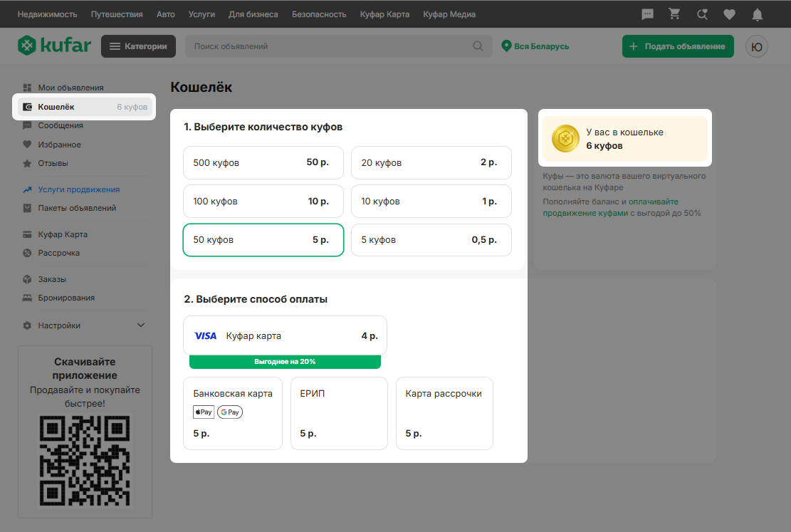The width and height of the screenshot is (791, 532).
Task: Click the app download QR code
Action: tap(85, 461)
